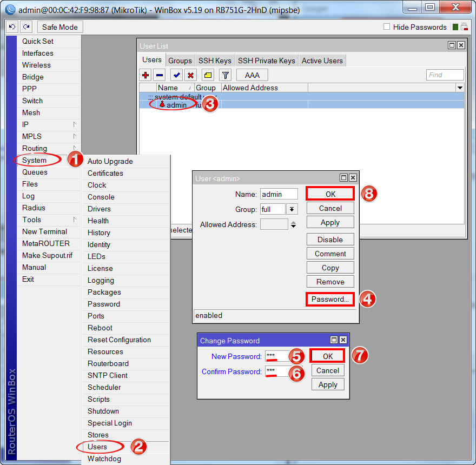Expand the IP submenu
The image size is (476, 465).
point(75,124)
